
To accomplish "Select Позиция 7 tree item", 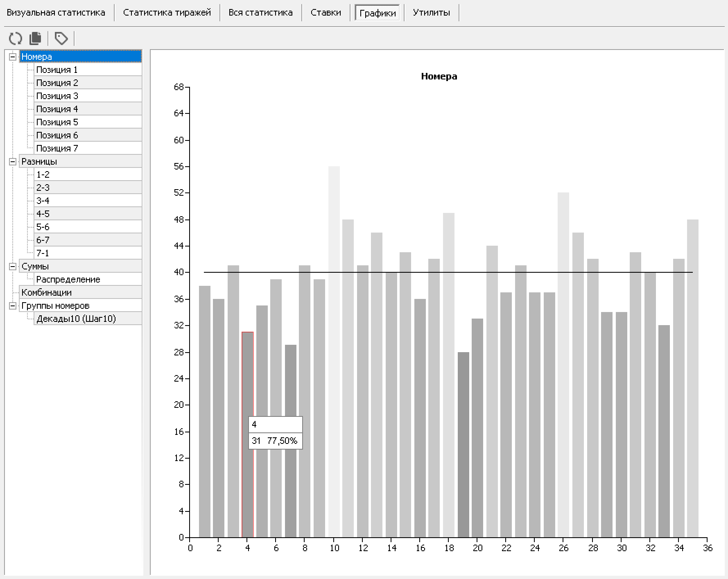I will 88,148.
